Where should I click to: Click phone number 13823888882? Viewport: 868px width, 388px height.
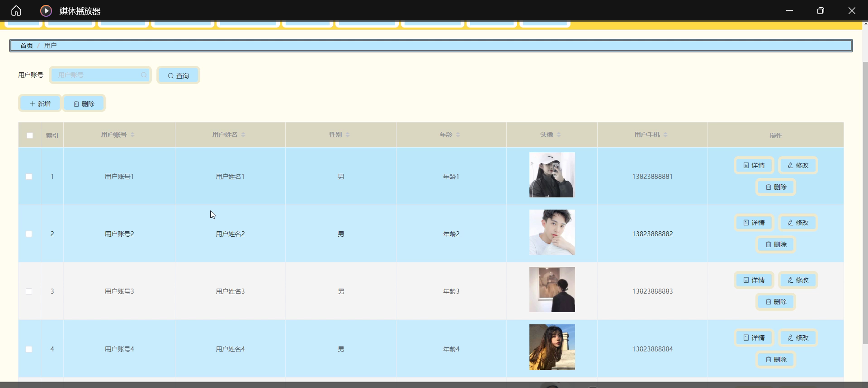652,234
